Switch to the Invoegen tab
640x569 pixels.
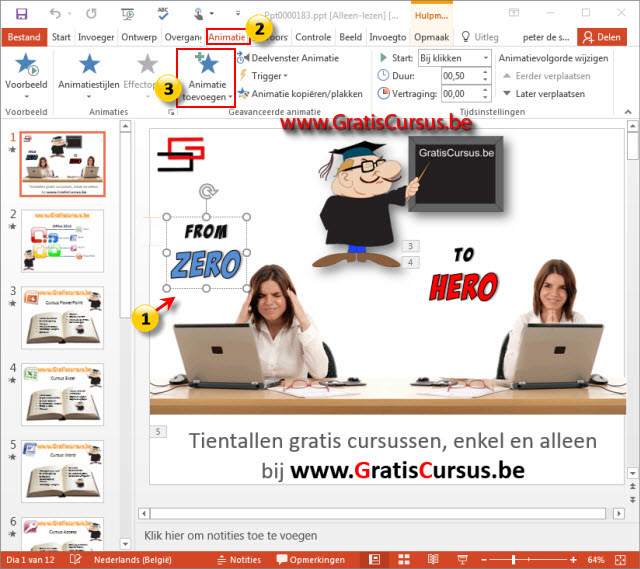click(96, 37)
